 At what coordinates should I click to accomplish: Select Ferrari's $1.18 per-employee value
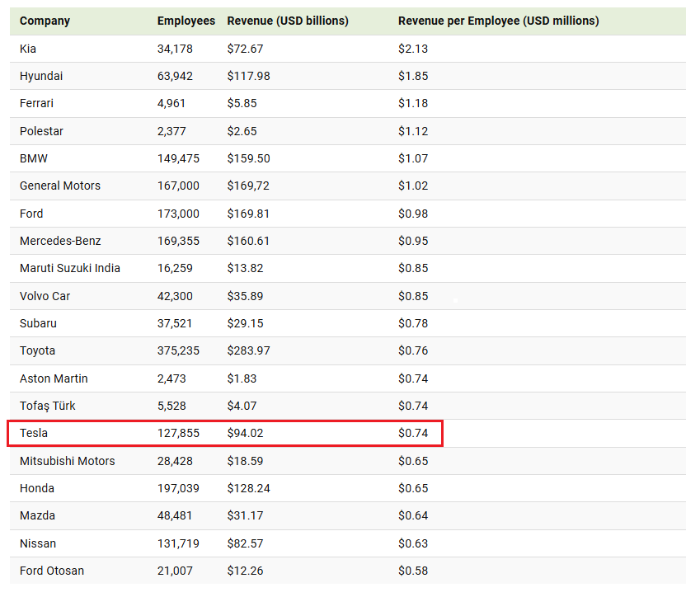click(413, 104)
